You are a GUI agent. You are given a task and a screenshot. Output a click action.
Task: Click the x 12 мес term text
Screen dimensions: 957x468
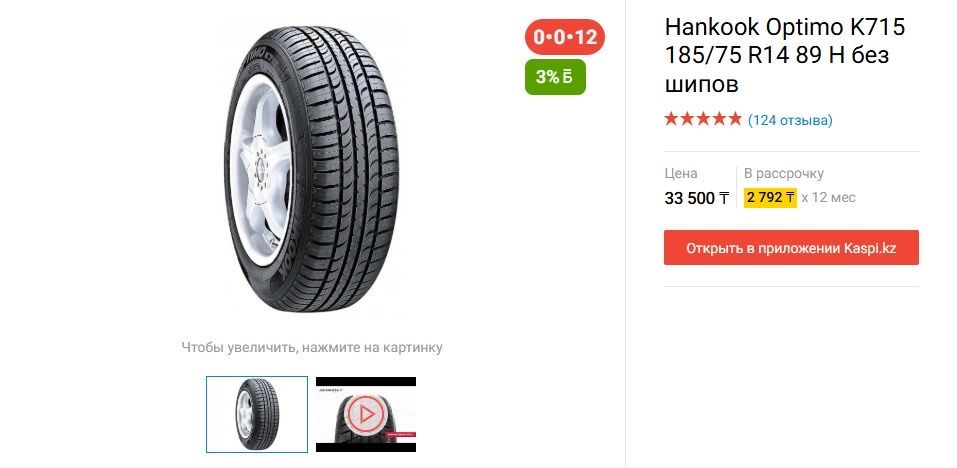(828, 198)
